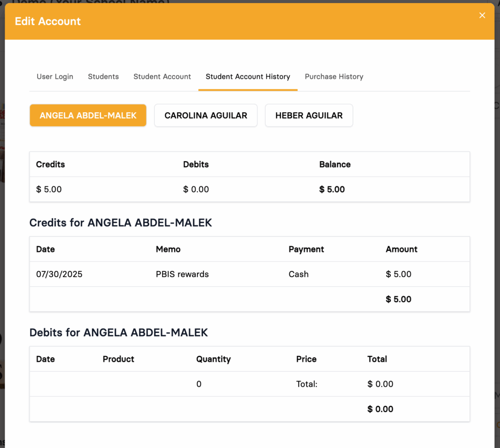The height and width of the screenshot is (448, 500).
Task: Click the Price column header
Action: click(306, 359)
